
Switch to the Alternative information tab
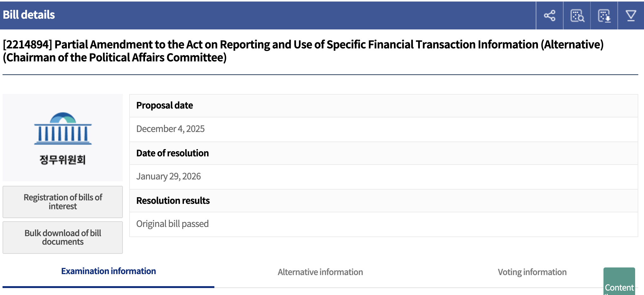point(320,272)
